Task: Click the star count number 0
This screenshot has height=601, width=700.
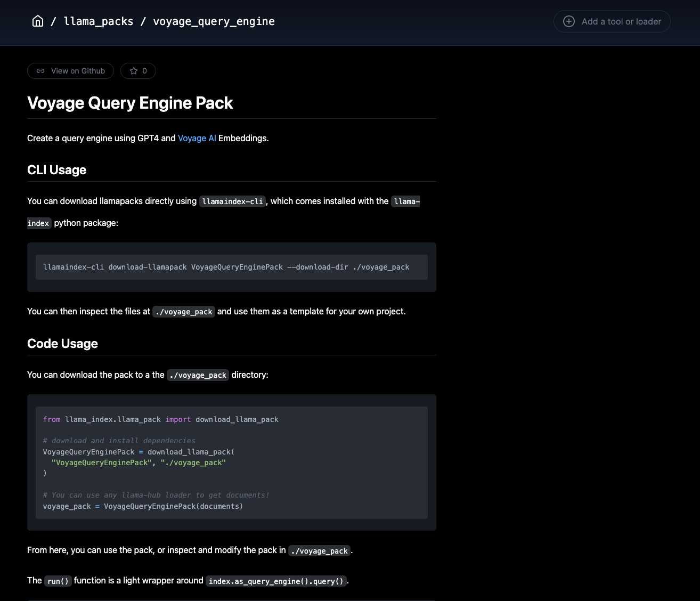Action: pyautogui.click(x=144, y=71)
